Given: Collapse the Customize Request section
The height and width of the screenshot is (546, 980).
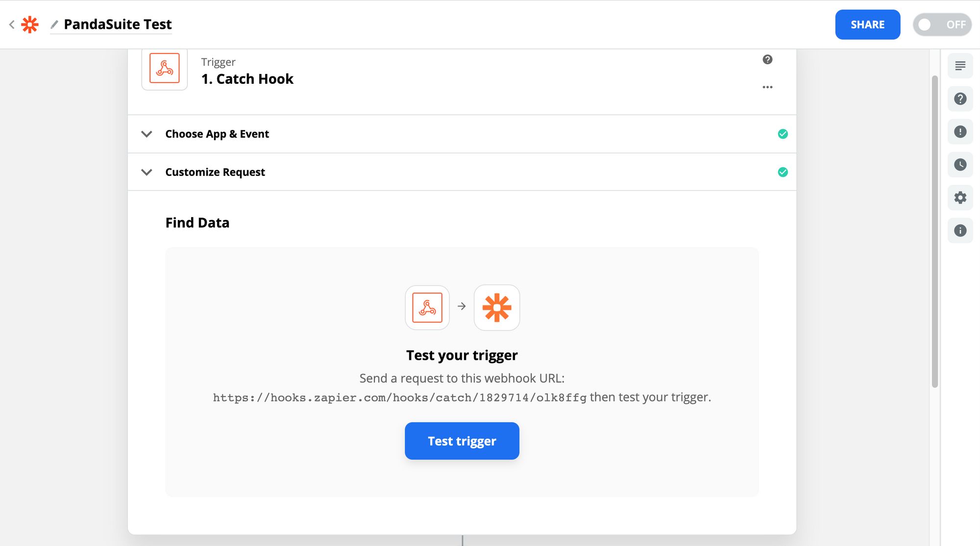Looking at the screenshot, I should click(x=146, y=172).
